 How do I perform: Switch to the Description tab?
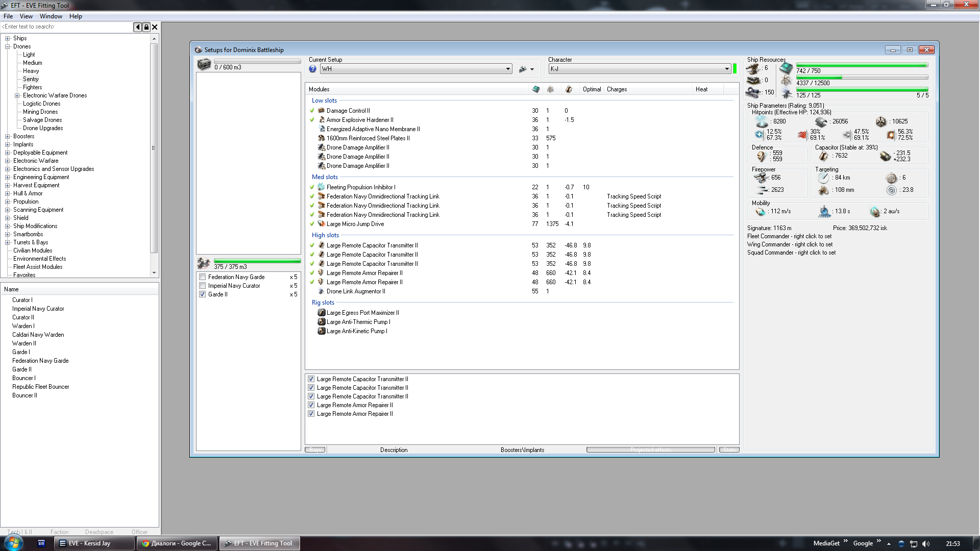tap(394, 450)
